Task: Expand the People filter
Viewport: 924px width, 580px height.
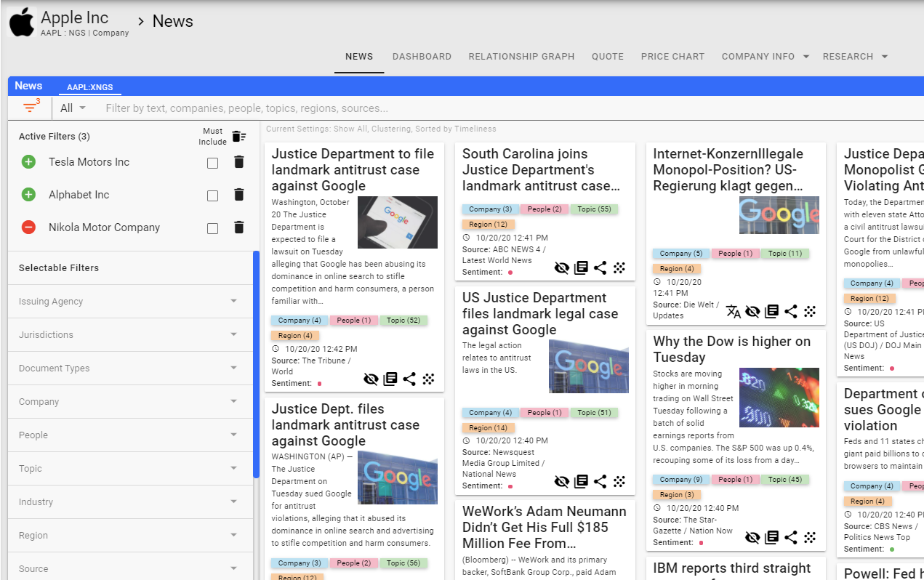Action: tap(130, 435)
